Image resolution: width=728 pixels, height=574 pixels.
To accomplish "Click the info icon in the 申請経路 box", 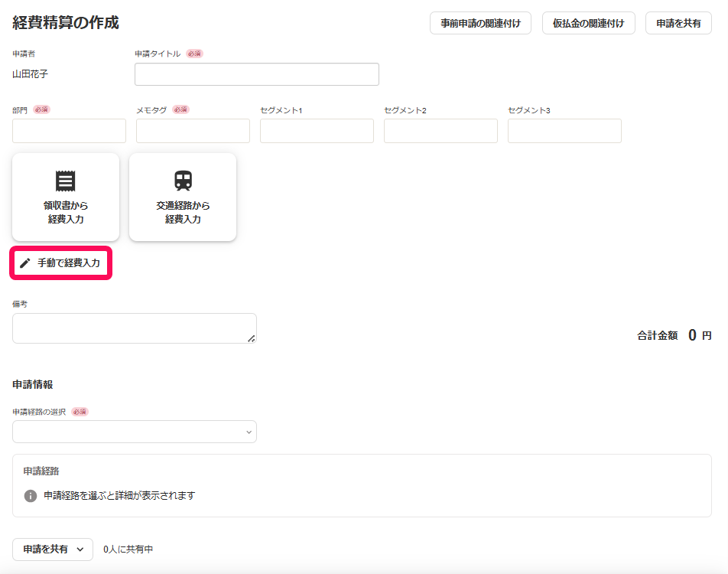I will (x=30, y=496).
